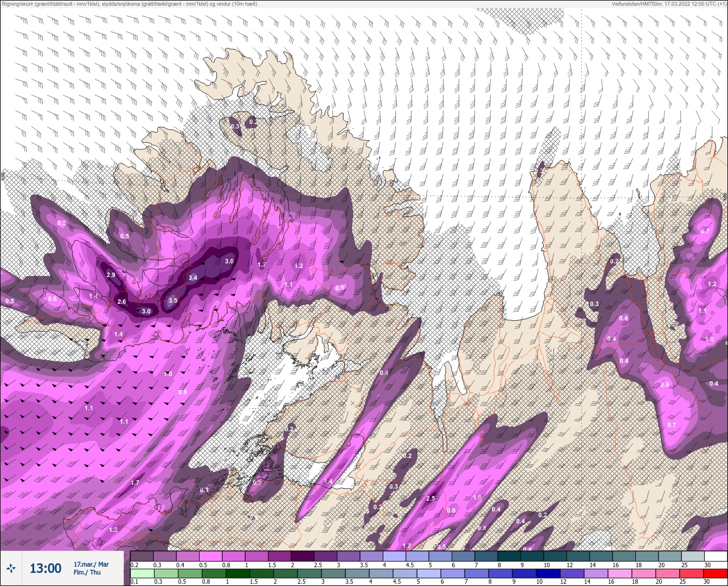Click the 2.5 precipitation value on the map
The image size is (728, 586).
[431, 498]
